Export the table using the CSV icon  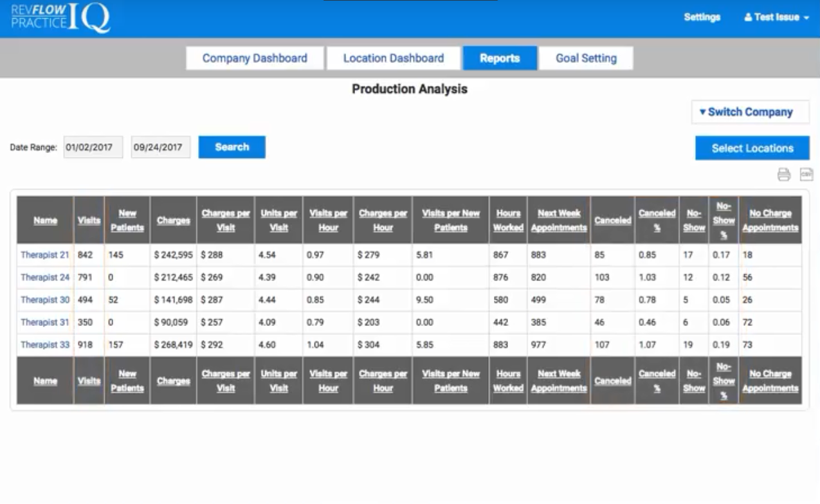point(806,174)
